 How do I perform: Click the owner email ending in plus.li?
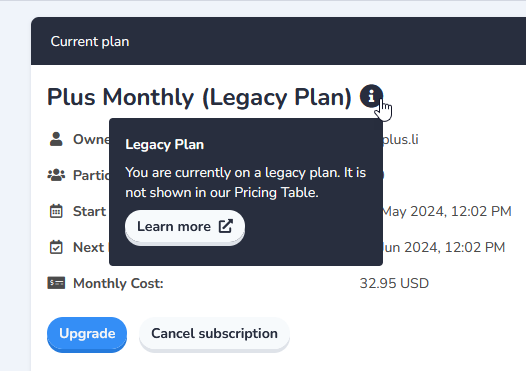click(x=401, y=140)
